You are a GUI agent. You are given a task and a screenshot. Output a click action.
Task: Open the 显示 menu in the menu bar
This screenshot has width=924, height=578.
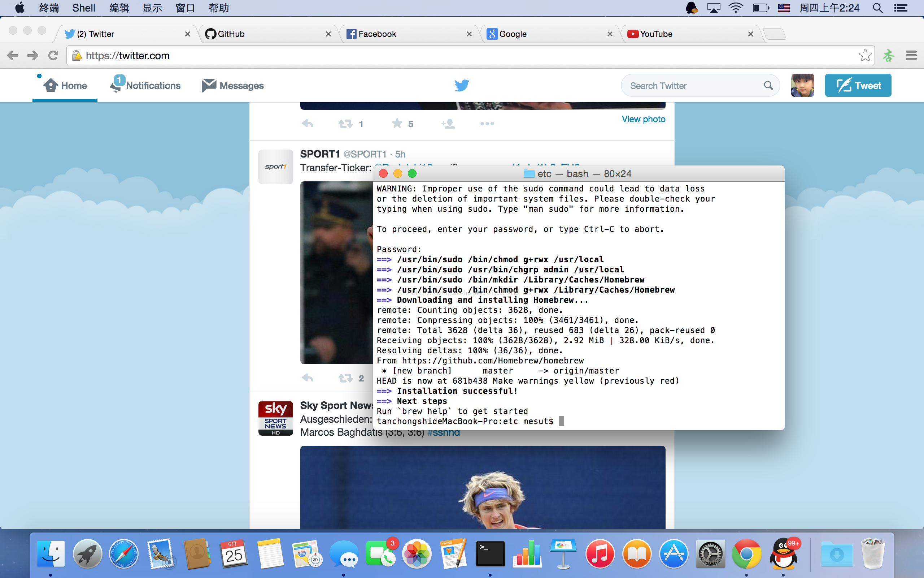click(152, 8)
